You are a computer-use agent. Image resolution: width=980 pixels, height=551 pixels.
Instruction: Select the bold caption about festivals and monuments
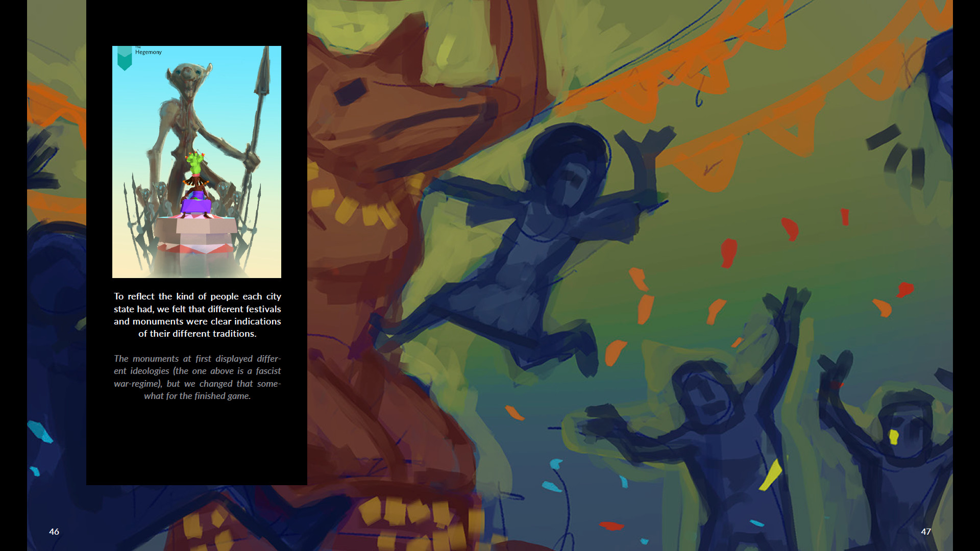click(198, 315)
